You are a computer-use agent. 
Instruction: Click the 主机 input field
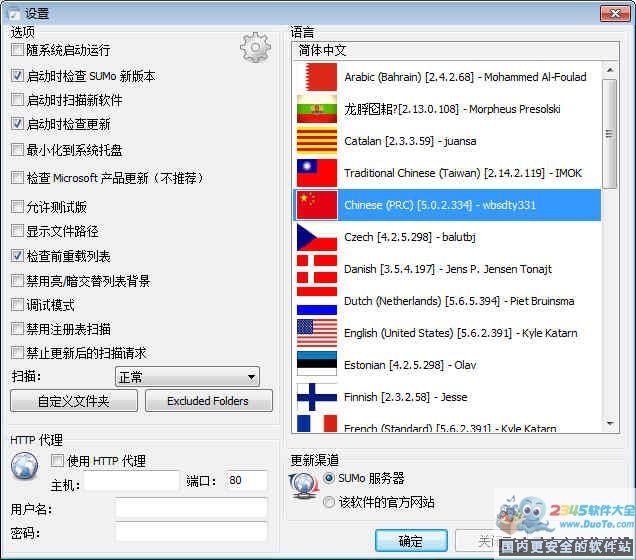point(131,481)
